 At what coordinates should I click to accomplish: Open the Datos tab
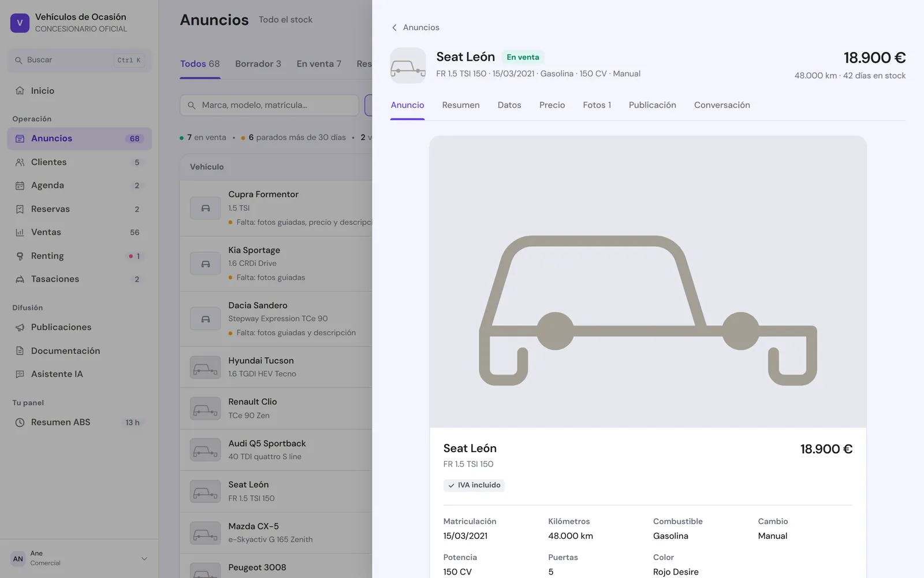tap(509, 105)
